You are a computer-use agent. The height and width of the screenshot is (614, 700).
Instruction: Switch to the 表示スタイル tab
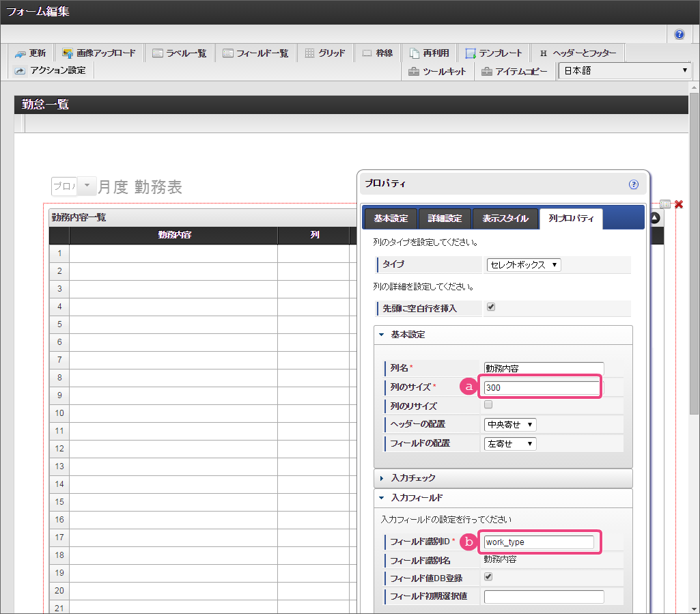tap(505, 219)
